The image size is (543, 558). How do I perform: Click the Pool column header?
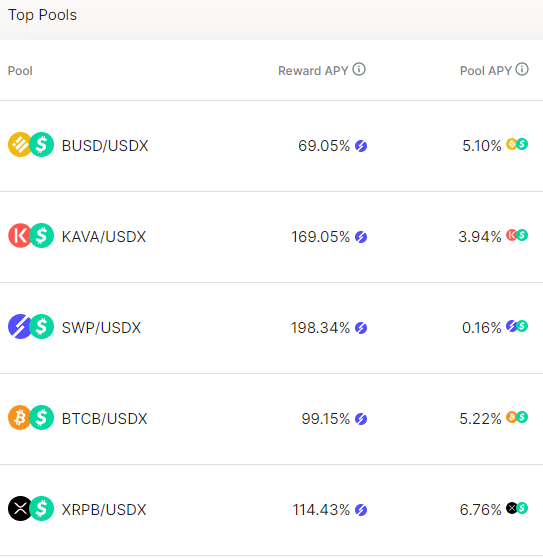pyautogui.click(x=20, y=71)
